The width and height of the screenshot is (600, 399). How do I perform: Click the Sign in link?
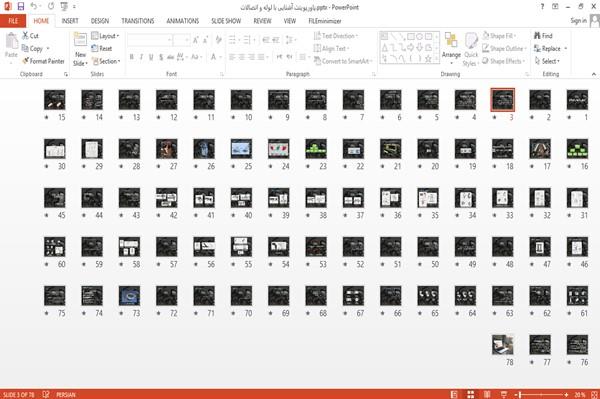coord(578,21)
